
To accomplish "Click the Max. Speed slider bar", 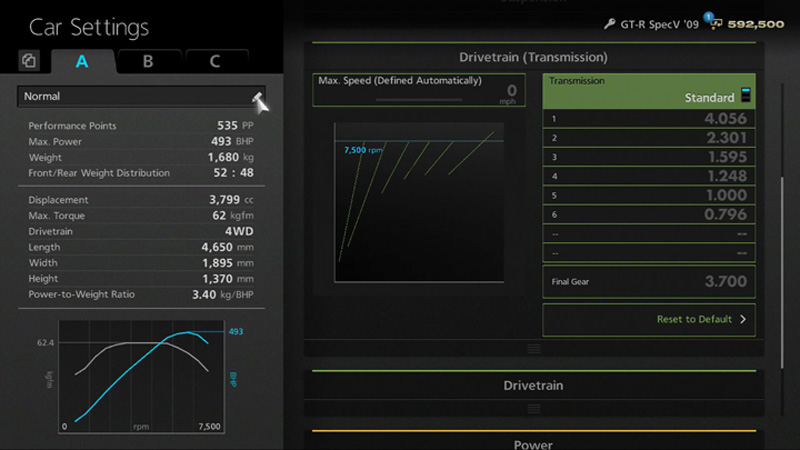I will click(x=404, y=100).
